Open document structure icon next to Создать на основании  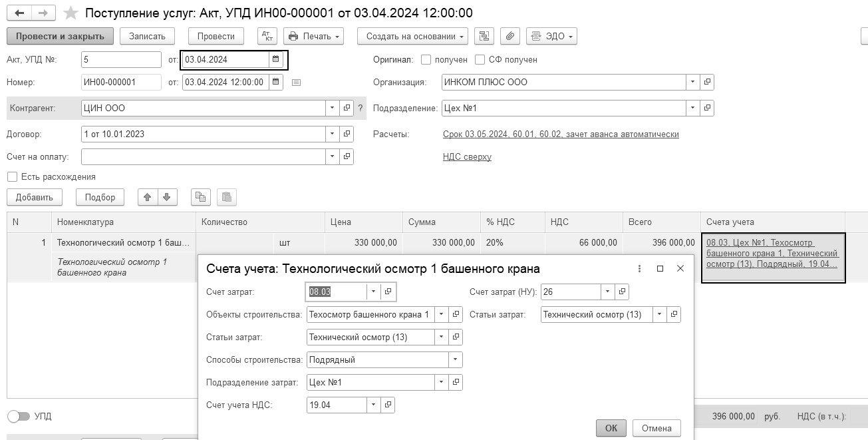(x=485, y=36)
